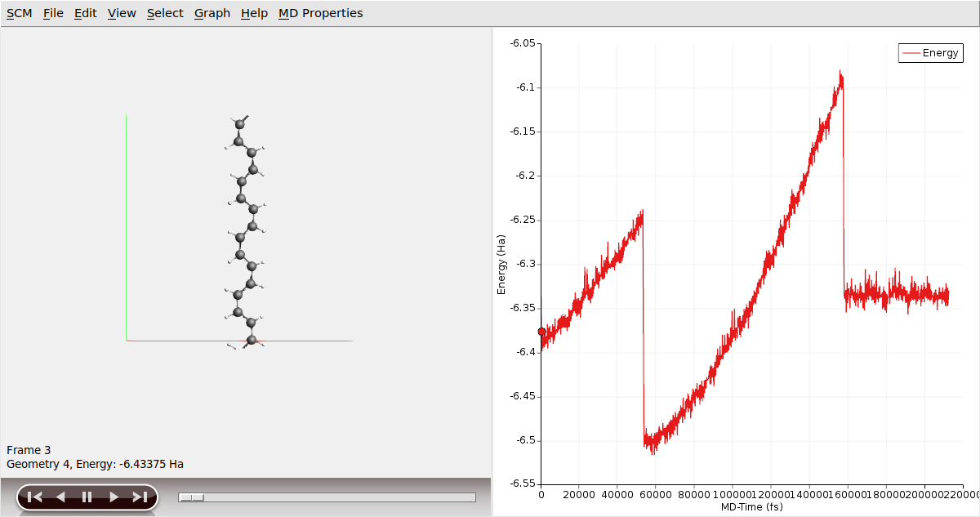Click the frame slider handle

(x=192, y=497)
